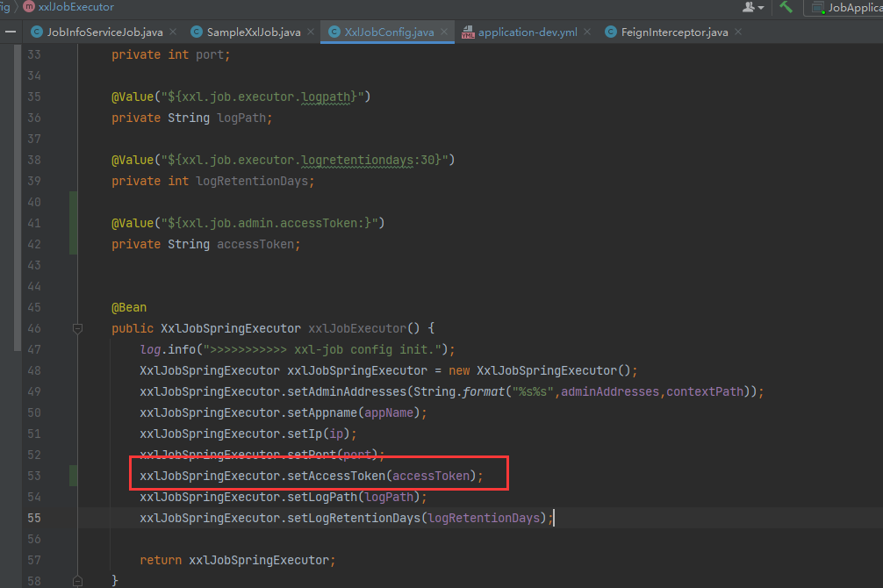Collapse the xxlJobExecutor method at line 46
The image size is (883, 588).
click(x=77, y=329)
